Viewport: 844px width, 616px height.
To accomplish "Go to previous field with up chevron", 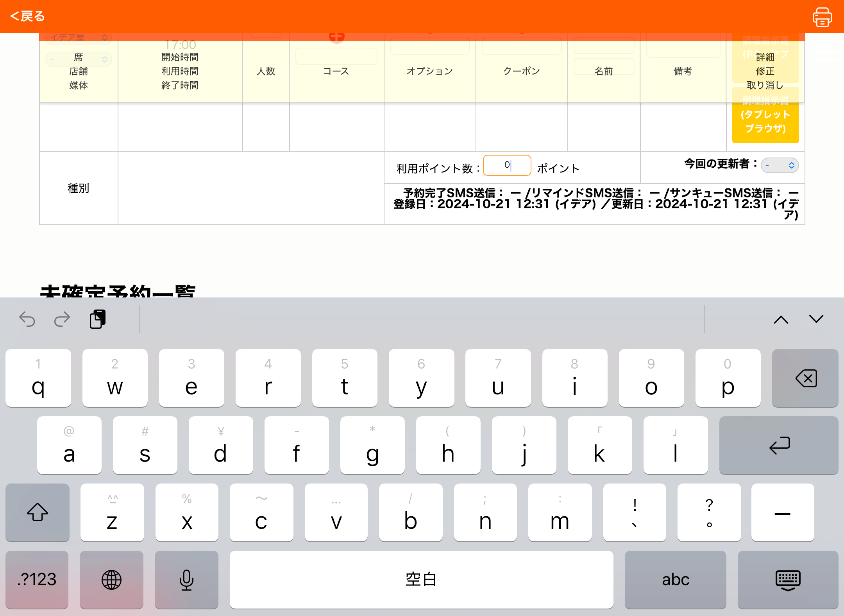I will 781,319.
